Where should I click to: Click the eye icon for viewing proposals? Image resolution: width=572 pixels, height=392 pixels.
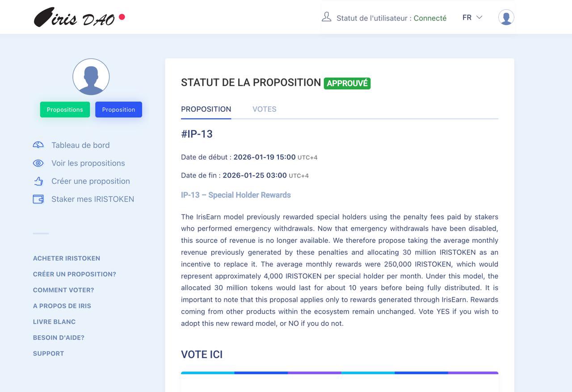coord(38,163)
